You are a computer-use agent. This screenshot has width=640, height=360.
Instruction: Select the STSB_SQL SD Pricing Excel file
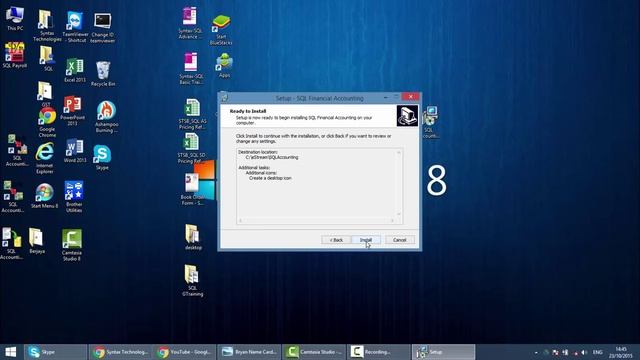191,148
